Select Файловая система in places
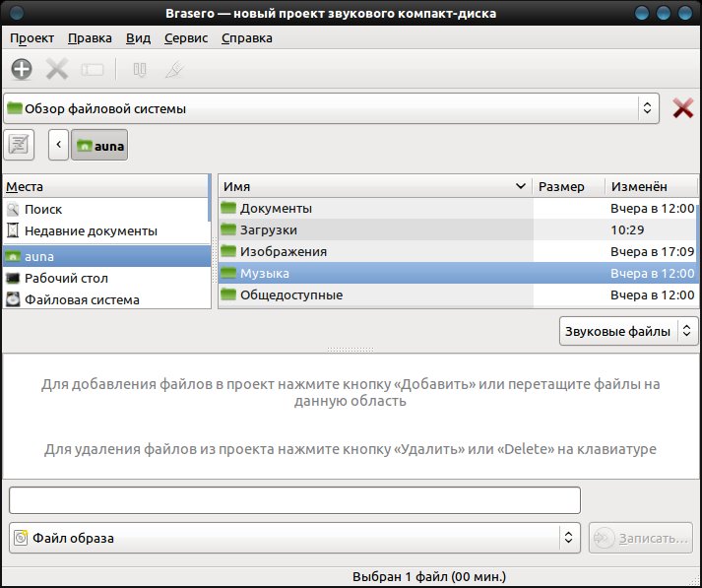Screen dimensions: 702x588 pyautogui.click(x=106, y=299)
